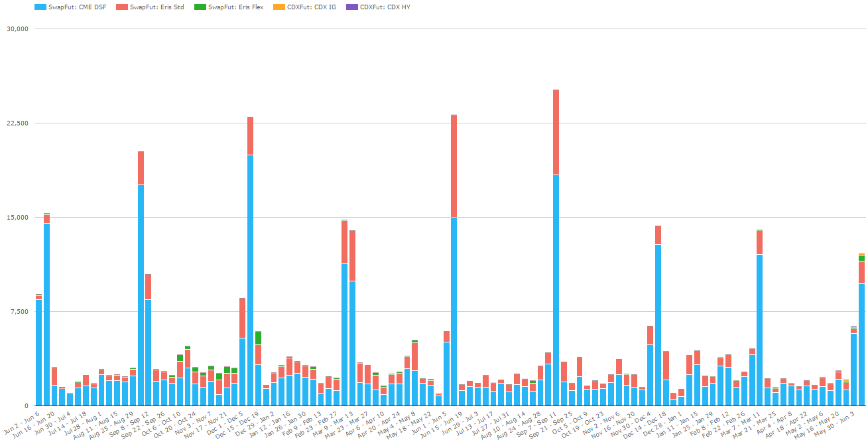The width and height of the screenshot is (868, 440).
Task: Click the orange CDXFut: CDX IG legend swatch
Action: pyautogui.click(x=279, y=7)
